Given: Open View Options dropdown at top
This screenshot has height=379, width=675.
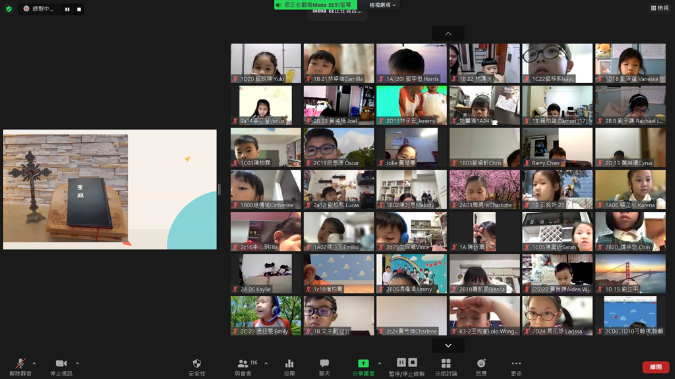Looking at the screenshot, I should [382, 5].
